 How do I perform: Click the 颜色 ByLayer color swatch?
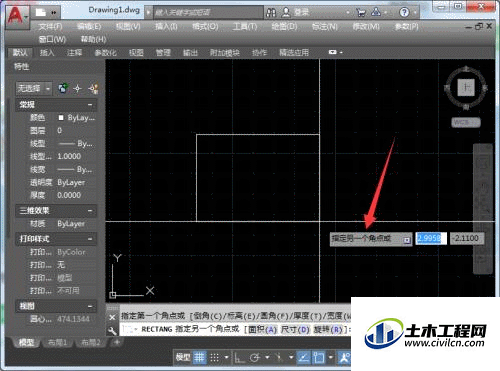61,118
